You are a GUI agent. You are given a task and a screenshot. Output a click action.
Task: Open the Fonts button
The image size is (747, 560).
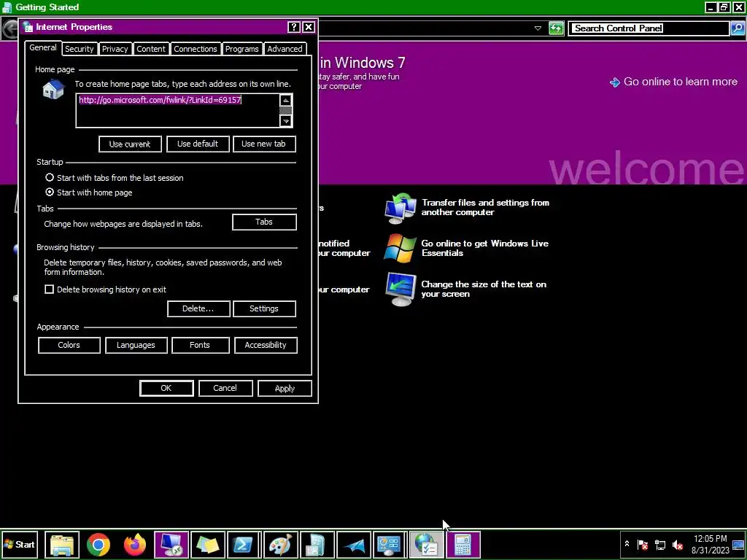[200, 345]
